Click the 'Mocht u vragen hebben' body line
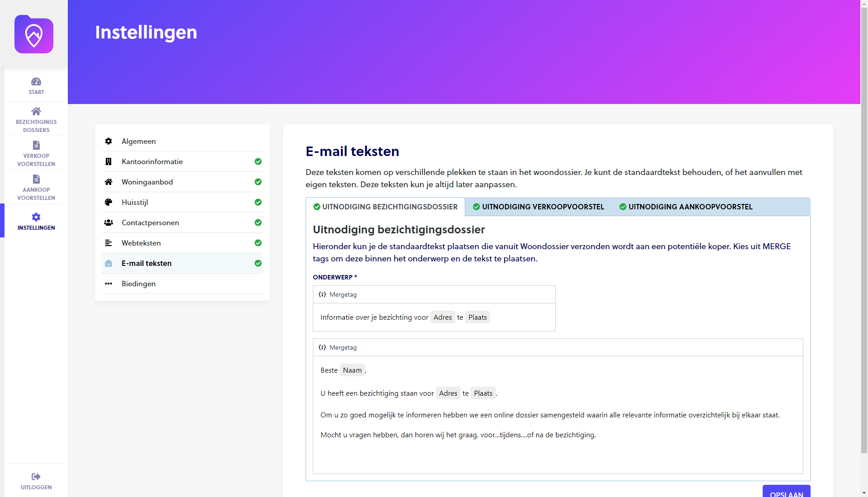Viewport: 868px width, 497px height. [x=458, y=435]
